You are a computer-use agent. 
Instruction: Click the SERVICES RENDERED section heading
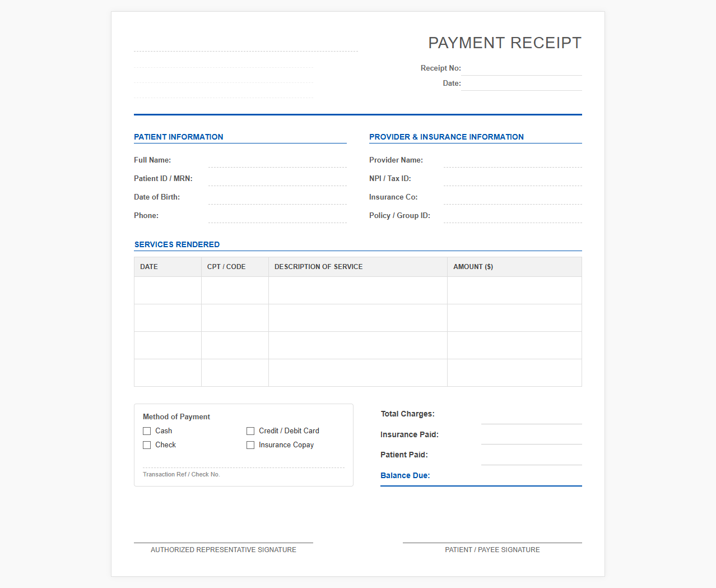point(177,244)
